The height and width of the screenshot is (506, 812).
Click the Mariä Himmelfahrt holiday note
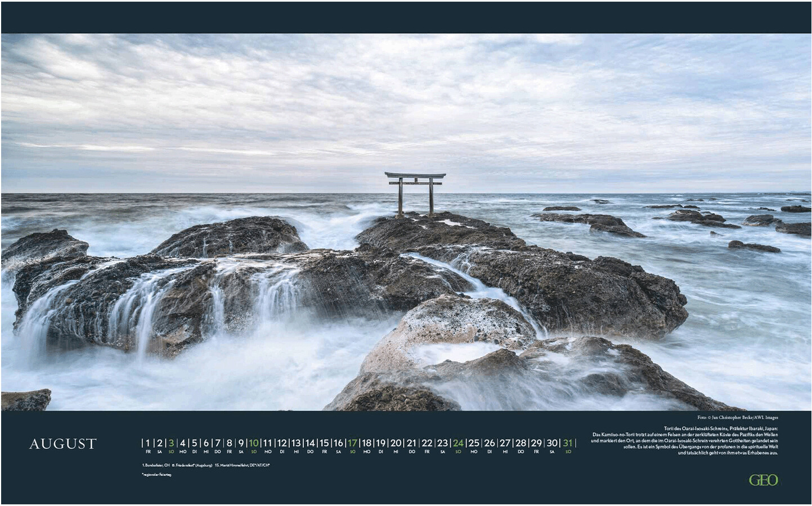(x=243, y=465)
